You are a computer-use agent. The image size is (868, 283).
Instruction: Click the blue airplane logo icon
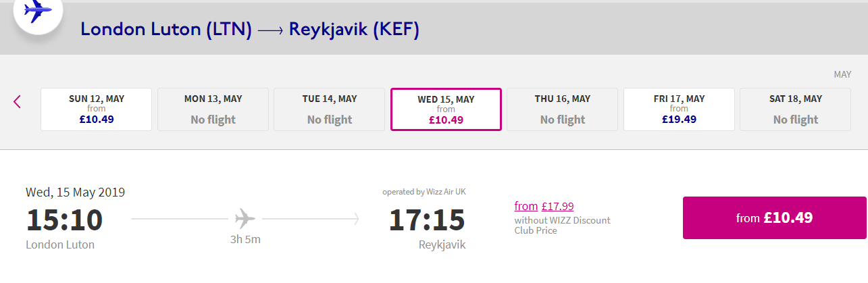(37, 12)
